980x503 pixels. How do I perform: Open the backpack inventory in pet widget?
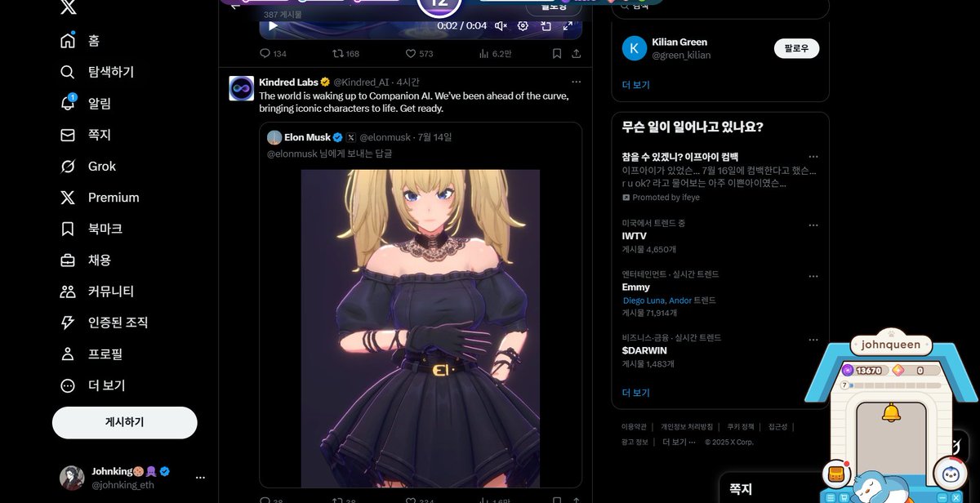(x=835, y=473)
